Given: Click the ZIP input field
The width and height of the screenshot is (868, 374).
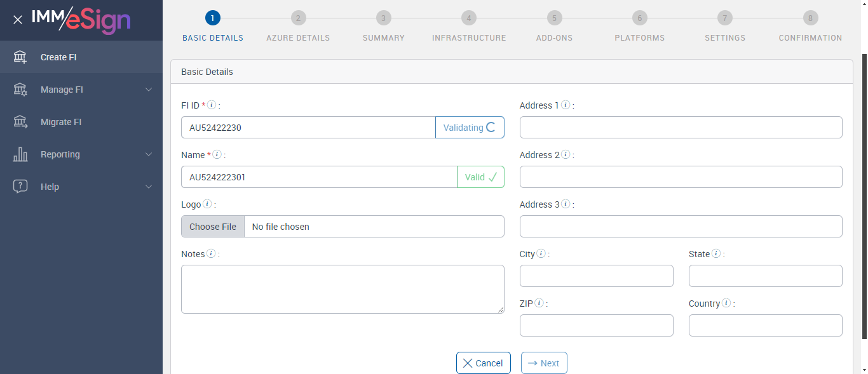Looking at the screenshot, I should [596, 325].
